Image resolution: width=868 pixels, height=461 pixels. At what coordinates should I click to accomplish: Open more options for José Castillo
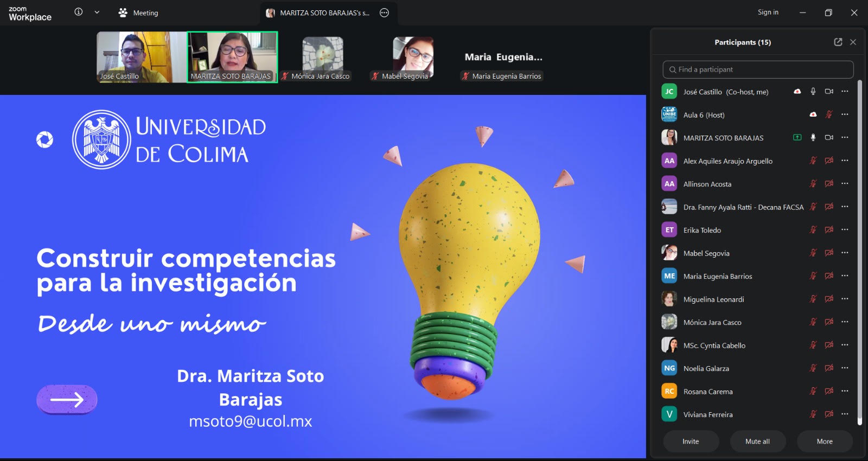(845, 92)
